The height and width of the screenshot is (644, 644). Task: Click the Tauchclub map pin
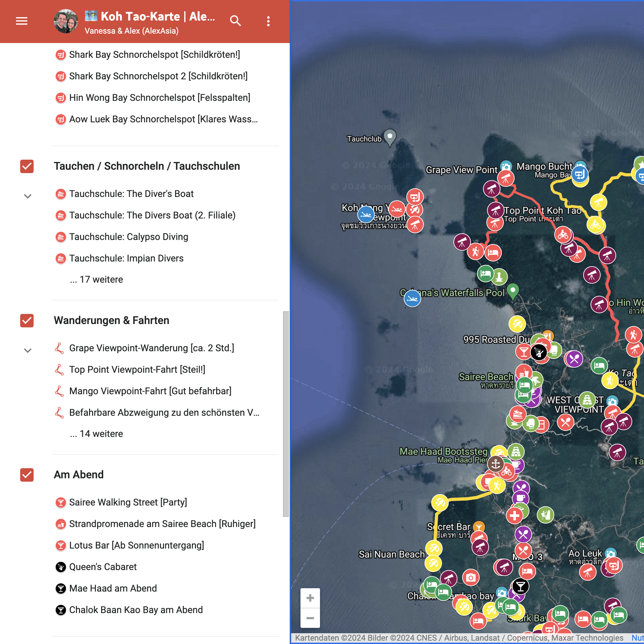click(x=390, y=137)
